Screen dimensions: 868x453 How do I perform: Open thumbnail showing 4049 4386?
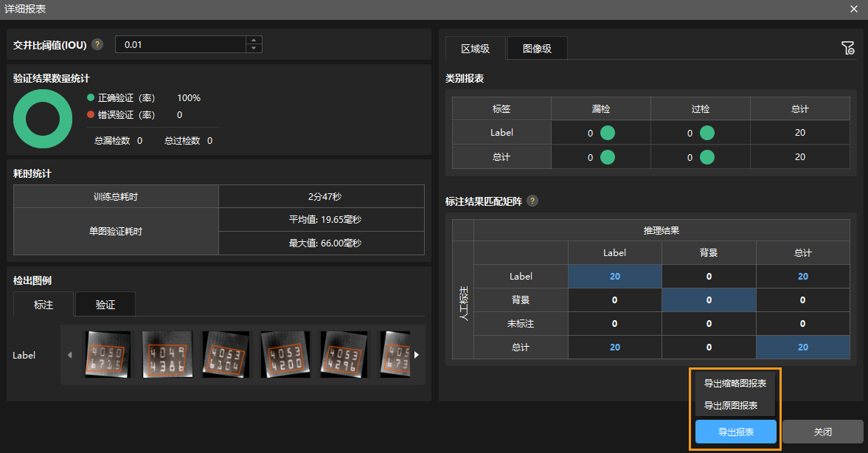pyautogui.click(x=167, y=355)
